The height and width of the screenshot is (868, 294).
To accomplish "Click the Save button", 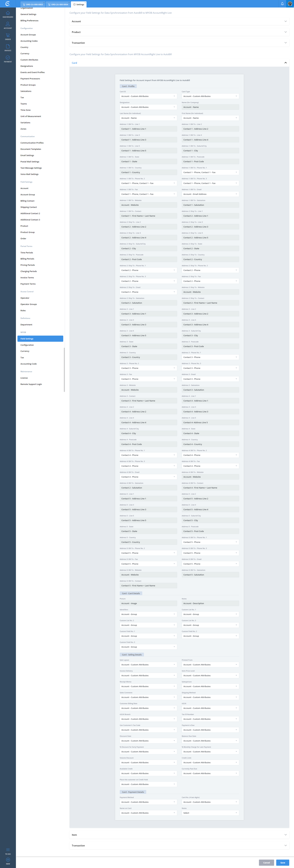I will [x=283, y=863].
